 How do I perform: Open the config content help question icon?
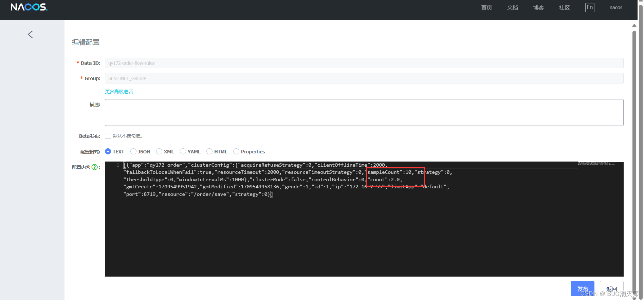(95, 167)
